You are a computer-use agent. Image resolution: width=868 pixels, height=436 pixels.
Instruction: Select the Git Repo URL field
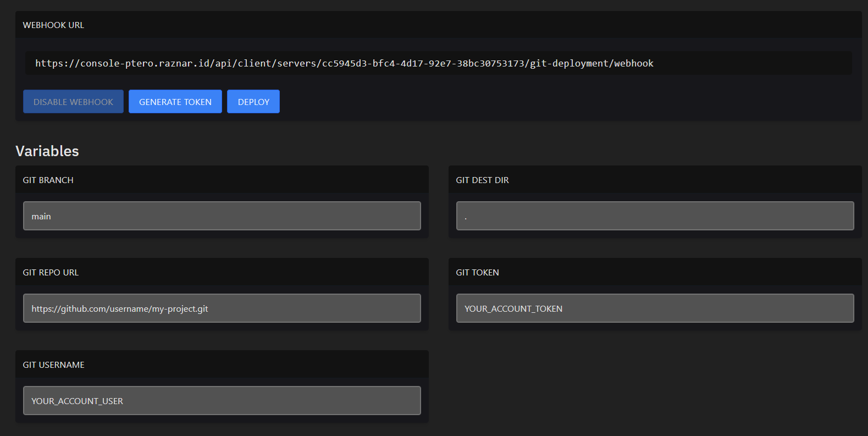tap(222, 308)
